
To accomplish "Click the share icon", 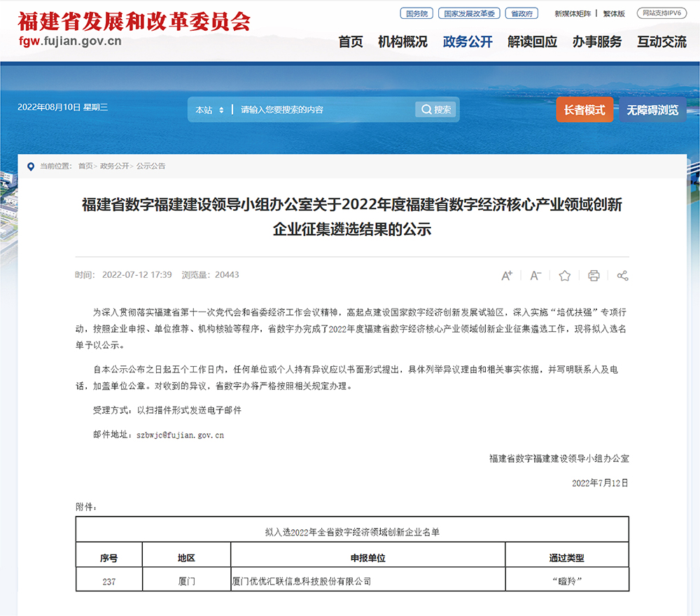I will (x=623, y=275).
